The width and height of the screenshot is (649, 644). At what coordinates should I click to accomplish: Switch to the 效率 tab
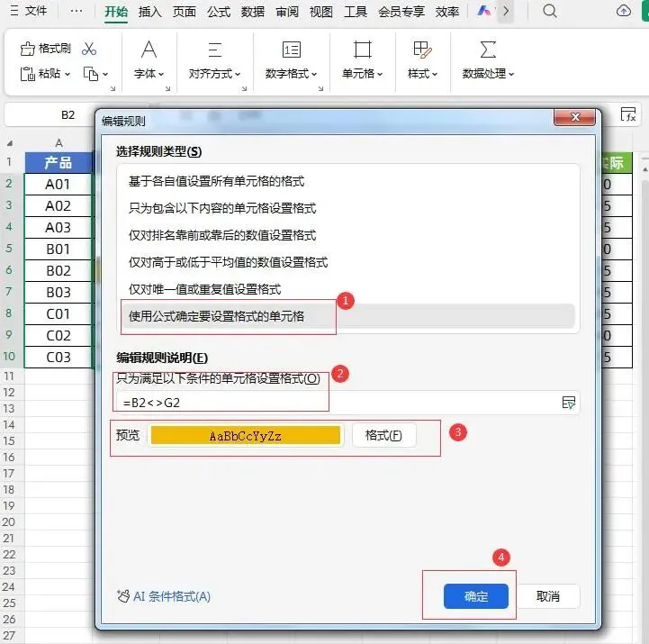(447, 12)
